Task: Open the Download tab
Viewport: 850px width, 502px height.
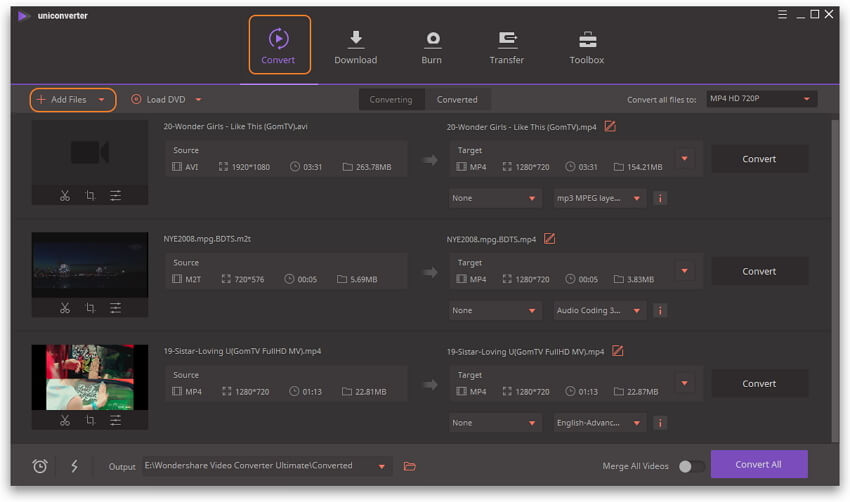Action: (356, 47)
